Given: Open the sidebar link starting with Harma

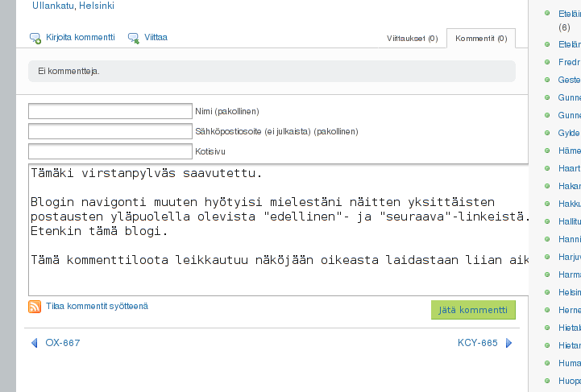Looking at the screenshot, I should click(570, 274).
